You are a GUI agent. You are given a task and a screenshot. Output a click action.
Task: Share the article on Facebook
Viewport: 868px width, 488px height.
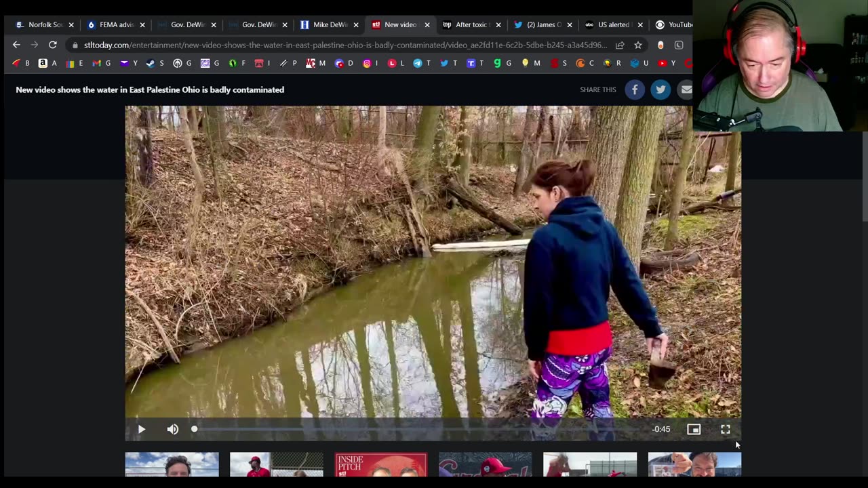[x=635, y=89]
